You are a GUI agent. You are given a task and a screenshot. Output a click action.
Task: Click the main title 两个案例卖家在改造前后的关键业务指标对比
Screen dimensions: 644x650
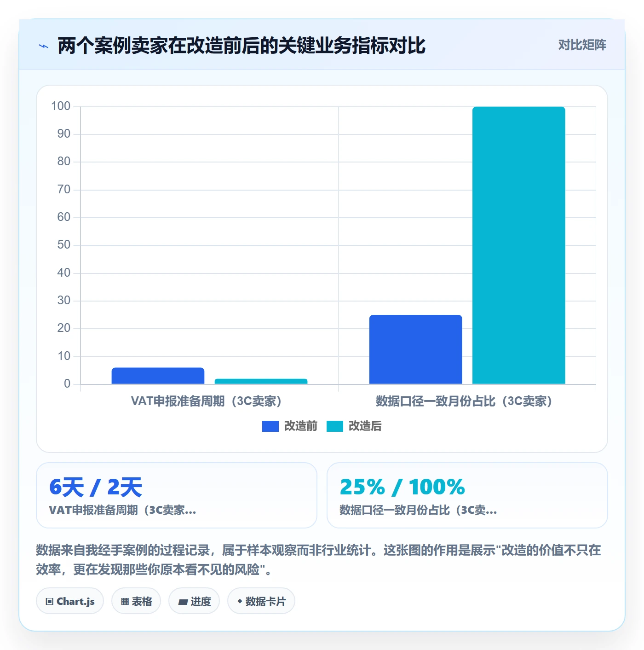click(241, 46)
